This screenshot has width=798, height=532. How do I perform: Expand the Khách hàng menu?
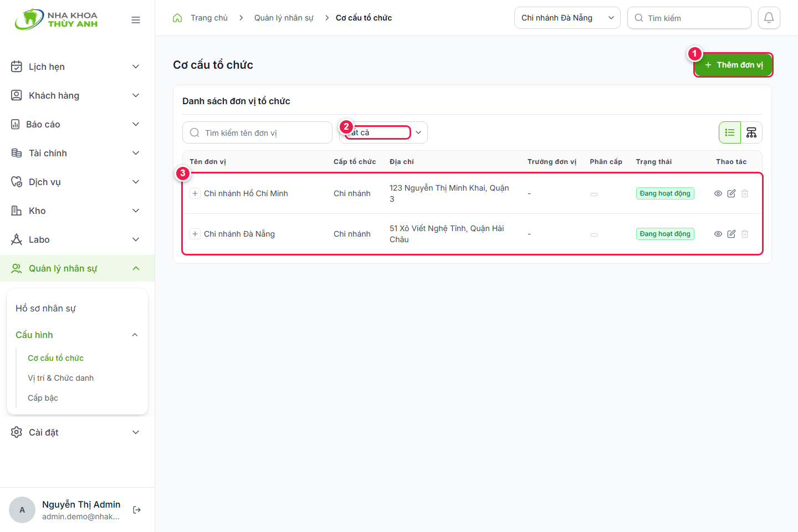point(78,95)
